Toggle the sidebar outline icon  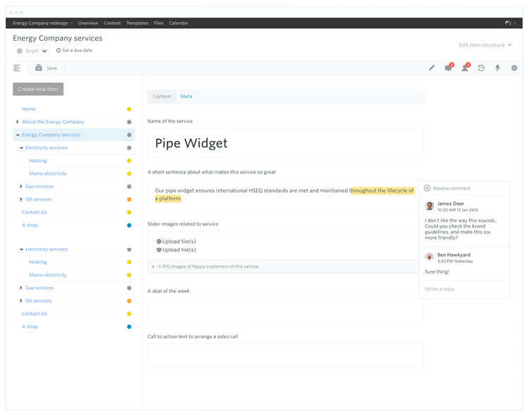[17, 68]
